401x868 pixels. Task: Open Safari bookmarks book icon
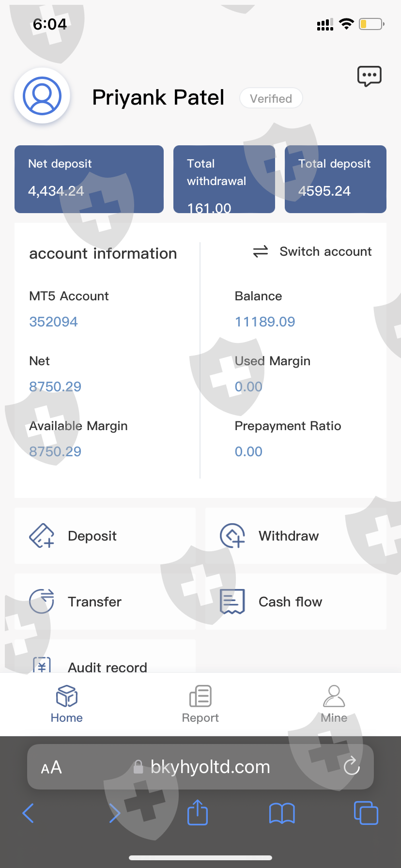point(282,813)
